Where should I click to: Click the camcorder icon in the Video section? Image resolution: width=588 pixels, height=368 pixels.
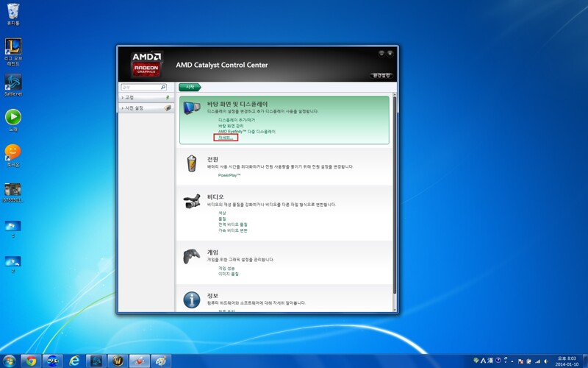point(192,201)
